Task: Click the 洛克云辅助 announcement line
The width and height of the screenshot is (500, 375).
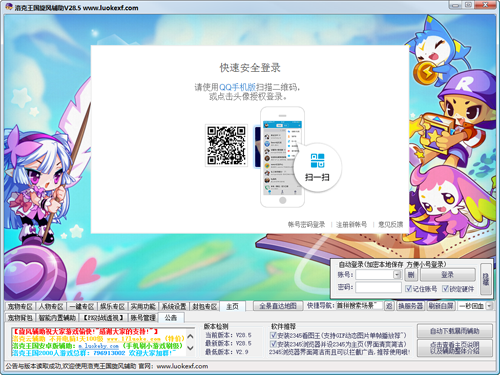Action: click(98, 339)
